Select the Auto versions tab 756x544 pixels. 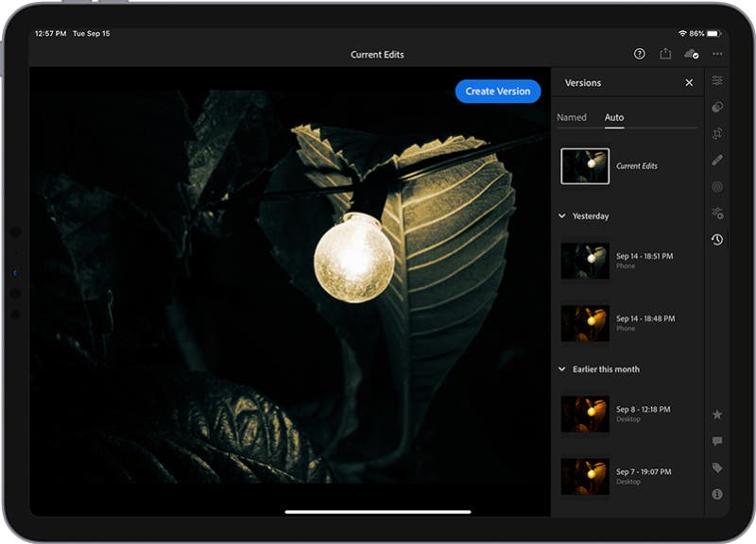pyautogui.click(x=613, y=116)
